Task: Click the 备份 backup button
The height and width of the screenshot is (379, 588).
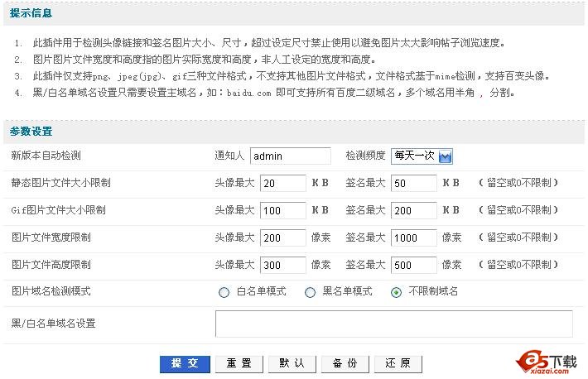Action: point(345,364)
